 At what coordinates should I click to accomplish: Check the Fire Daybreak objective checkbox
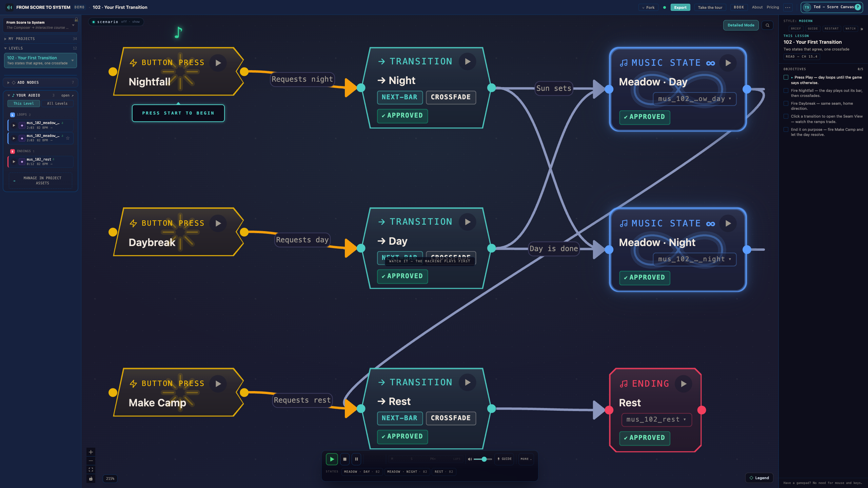point(786,104)
